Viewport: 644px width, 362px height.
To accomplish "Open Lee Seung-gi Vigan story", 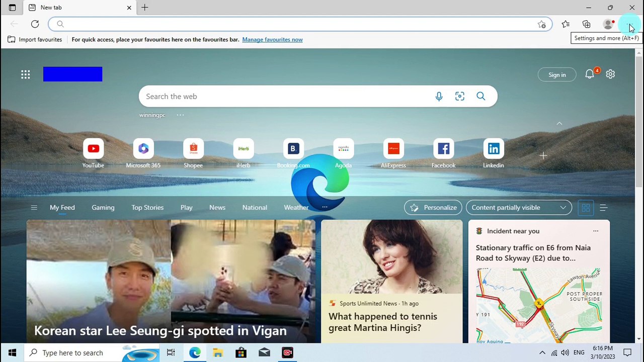I will [x=171, y=282].
